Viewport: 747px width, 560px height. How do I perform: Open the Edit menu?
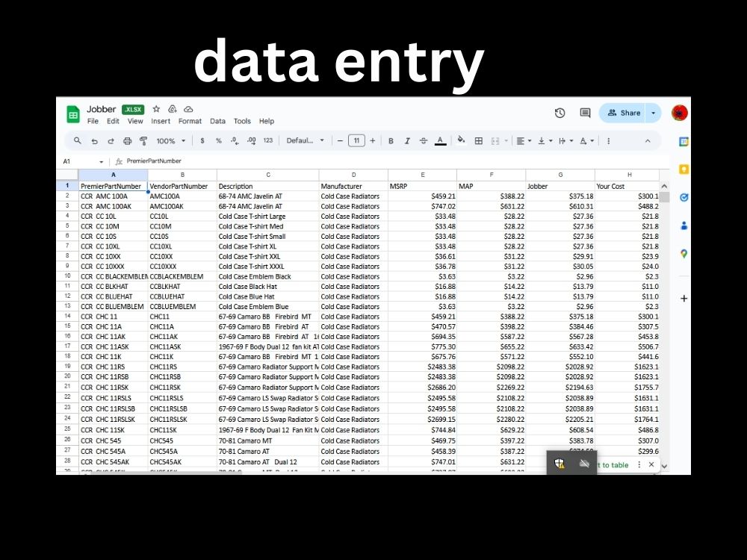(113, 122)
